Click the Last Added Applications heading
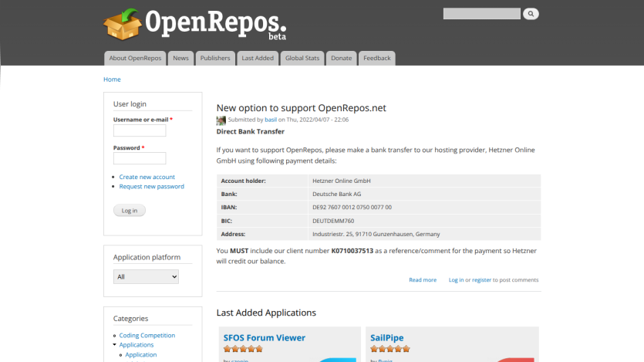The height and width of the screenshot is (362, 644). (266, 313)
